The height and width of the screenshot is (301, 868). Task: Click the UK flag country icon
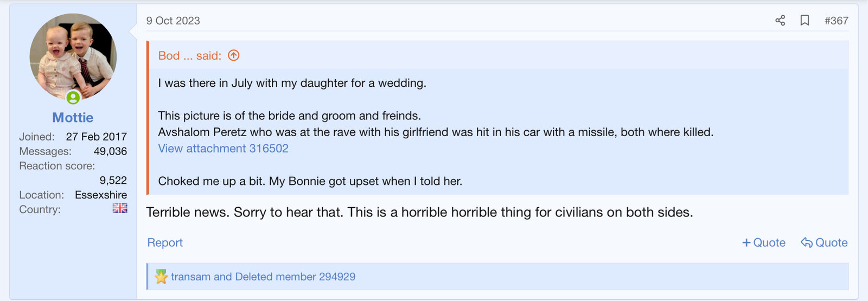[120, 208]
